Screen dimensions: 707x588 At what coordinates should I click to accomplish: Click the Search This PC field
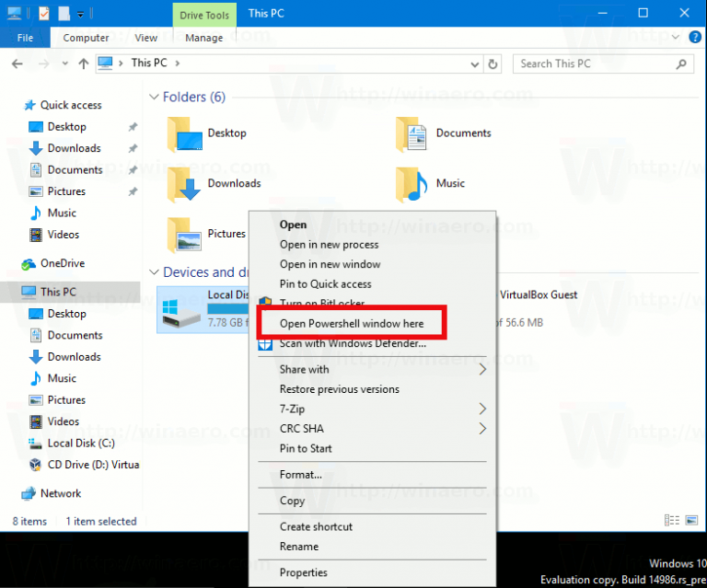tap(594, 63)
